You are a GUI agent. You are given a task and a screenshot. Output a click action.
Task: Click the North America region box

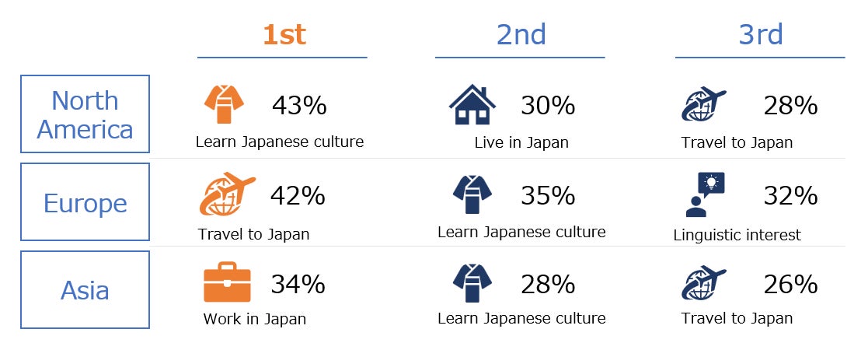pyautogui.click(x=85, y=114)
